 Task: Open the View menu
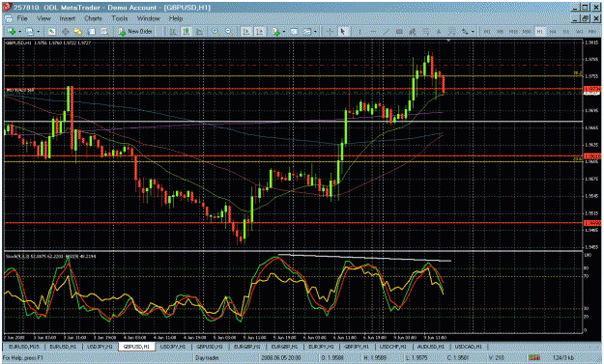43,18
